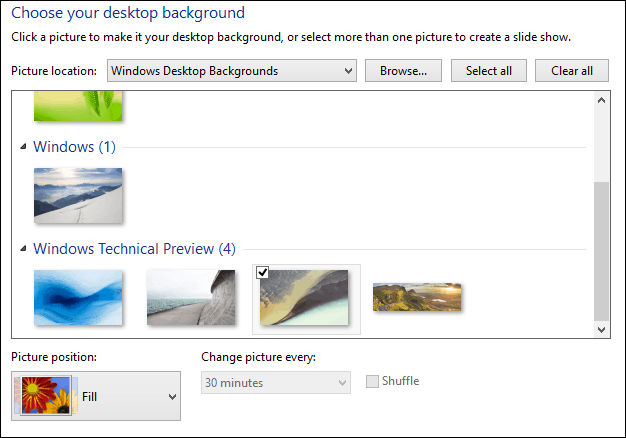Open the Picture location dropdown
The height and width of the screenshot is (438, 626).
pyautogui.click(x=232, y=71)
